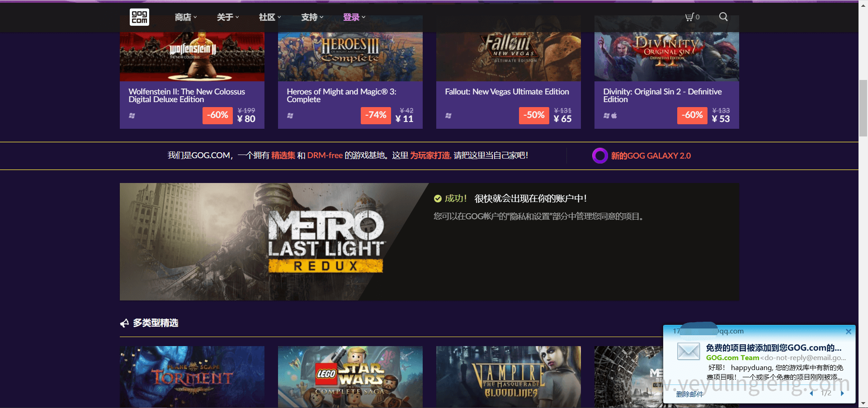The width and height of the screenshot is (868, 408).
Task: Click the green success checkmark icon
Action: coord(438,198)
